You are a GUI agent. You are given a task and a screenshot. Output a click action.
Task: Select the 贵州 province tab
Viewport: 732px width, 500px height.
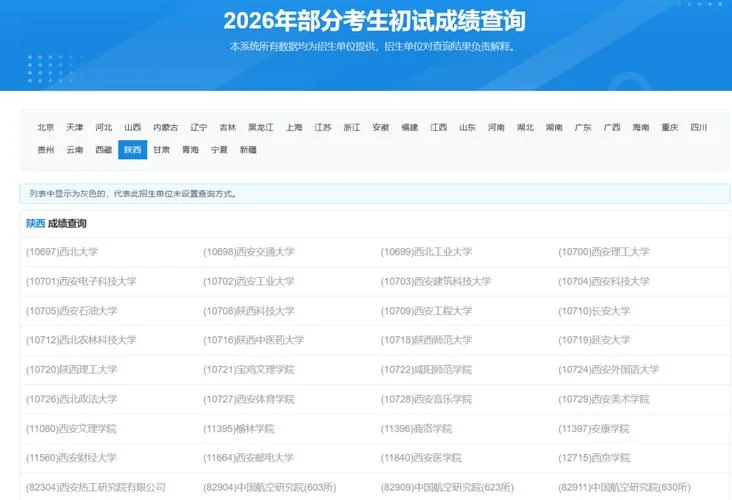pyautogui.click(x=46, y=150)
